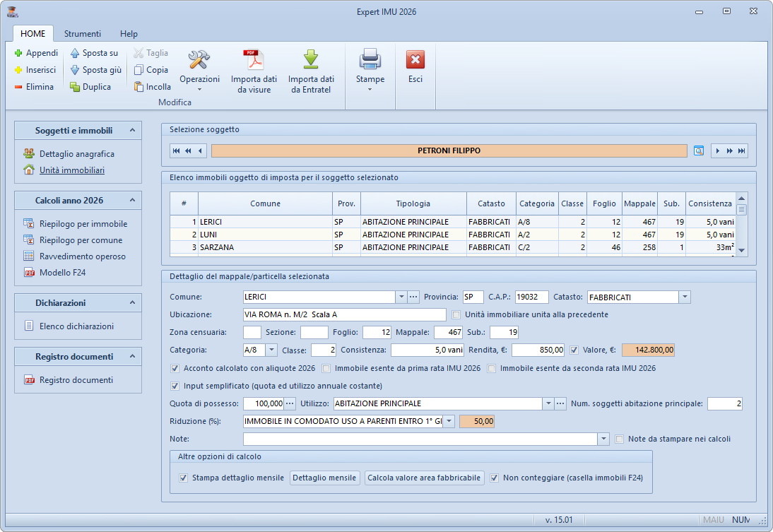
Task: Click the search subject magnifier icon
Action: (x=698, y=150)
